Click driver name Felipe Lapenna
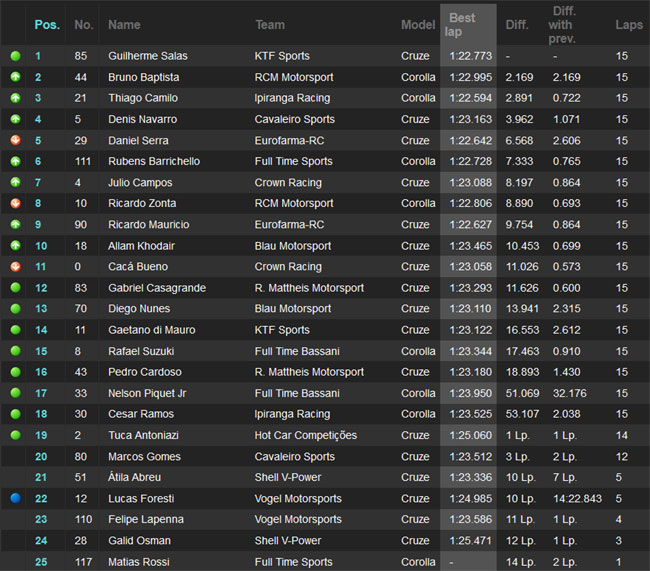 click(146, 519)
